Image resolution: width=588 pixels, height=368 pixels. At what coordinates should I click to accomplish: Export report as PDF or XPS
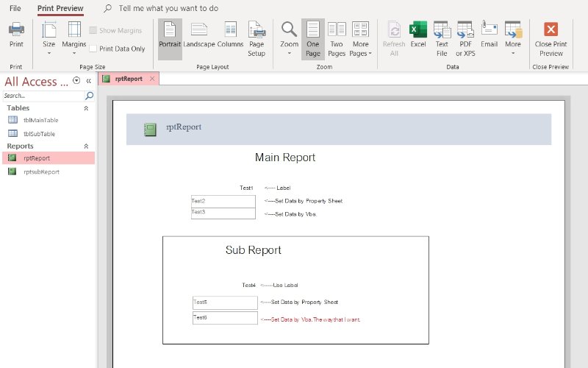click(x=465, y=38)
